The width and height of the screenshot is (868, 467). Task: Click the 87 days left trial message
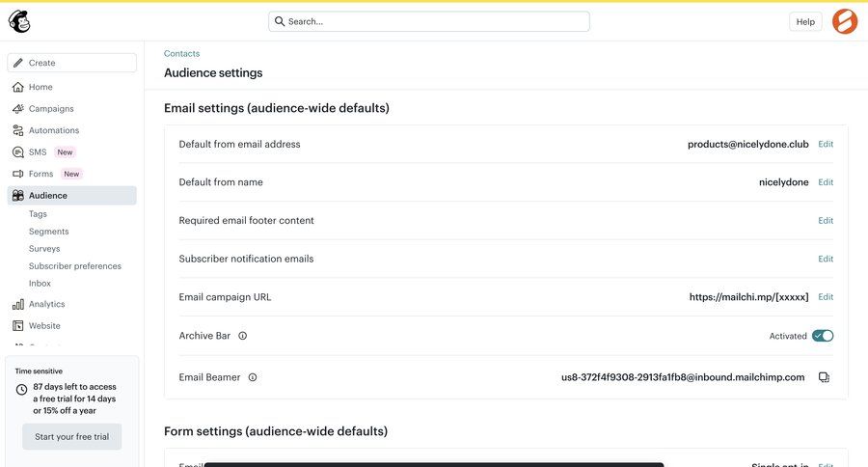(x=74, y=398)
